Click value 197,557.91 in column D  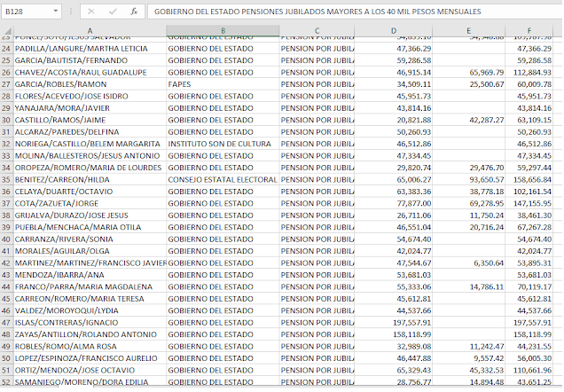tap(411, 323)
